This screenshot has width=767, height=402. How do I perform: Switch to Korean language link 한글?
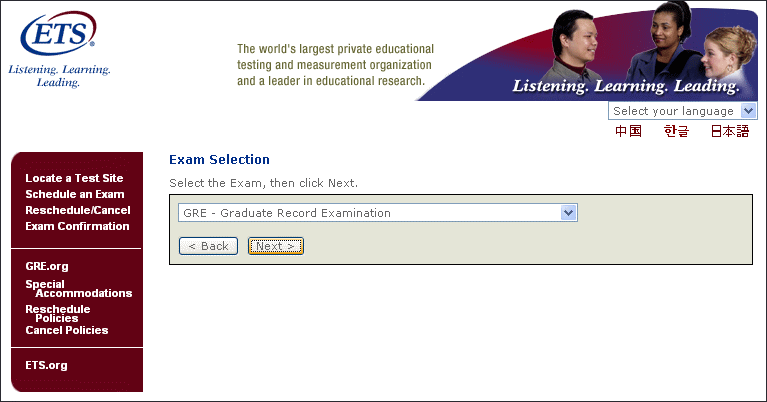coord(676,131)
